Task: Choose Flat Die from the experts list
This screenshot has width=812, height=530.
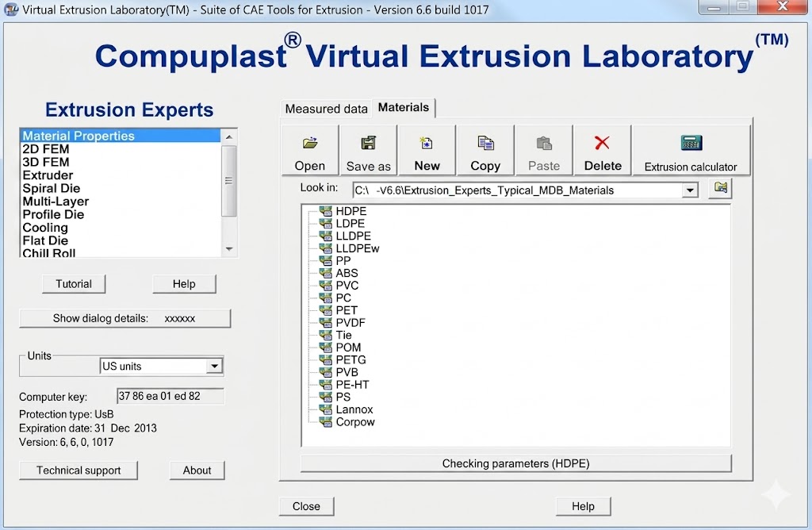Action: pos(121,240)
